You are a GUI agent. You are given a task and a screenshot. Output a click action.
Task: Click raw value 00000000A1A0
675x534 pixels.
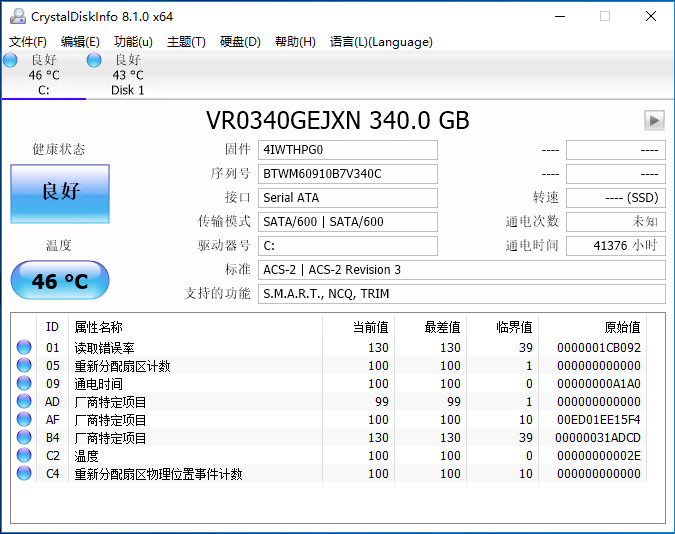point(598,384)
